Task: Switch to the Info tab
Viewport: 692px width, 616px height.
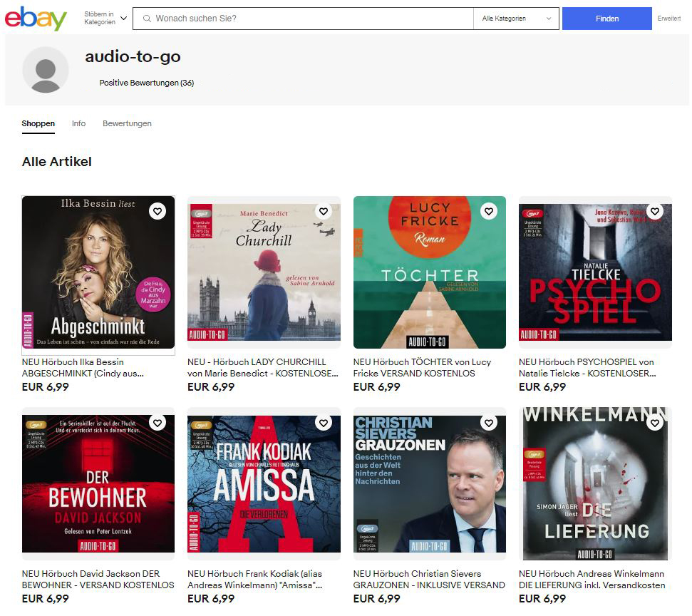Action: 78,123
